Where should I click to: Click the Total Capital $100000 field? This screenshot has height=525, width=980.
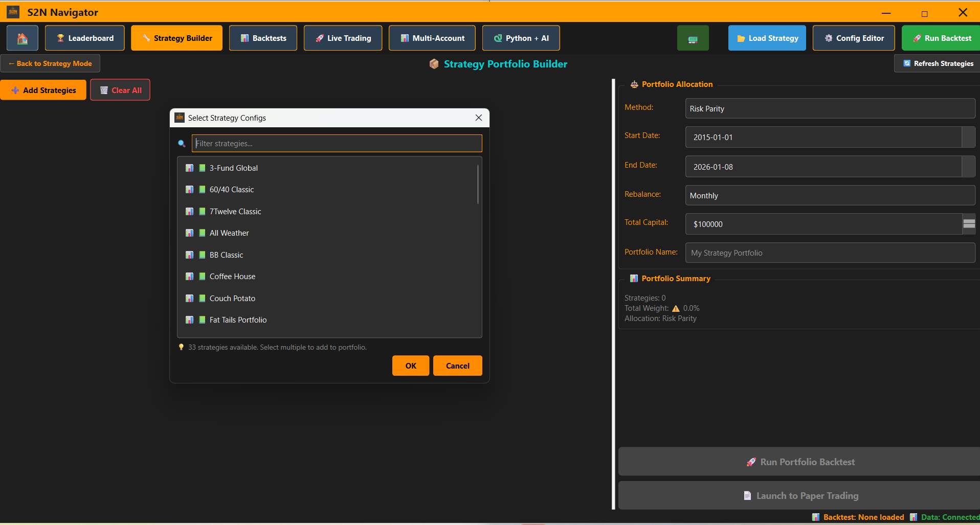click(x=823, y=224)
